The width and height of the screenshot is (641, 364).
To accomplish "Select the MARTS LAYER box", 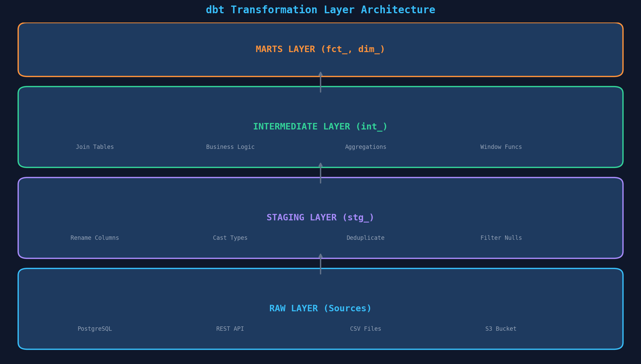I will click(x=320, y=49).
